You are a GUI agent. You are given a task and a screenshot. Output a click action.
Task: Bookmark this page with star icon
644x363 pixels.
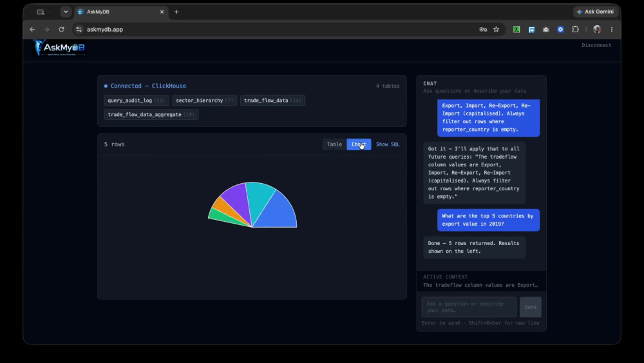tap(496, 29)
